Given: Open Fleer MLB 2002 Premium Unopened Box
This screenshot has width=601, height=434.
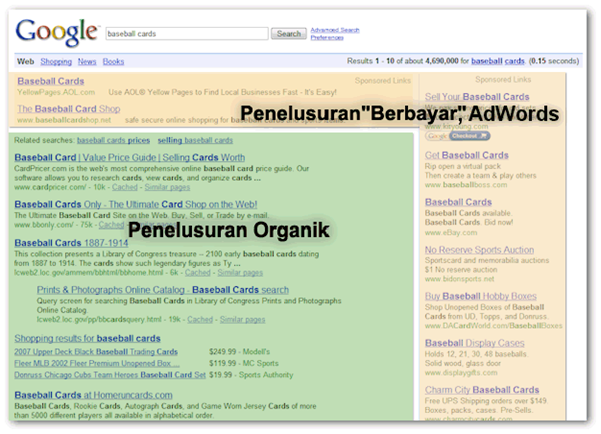Looking at the screenshot, I should tap(97, 363).
